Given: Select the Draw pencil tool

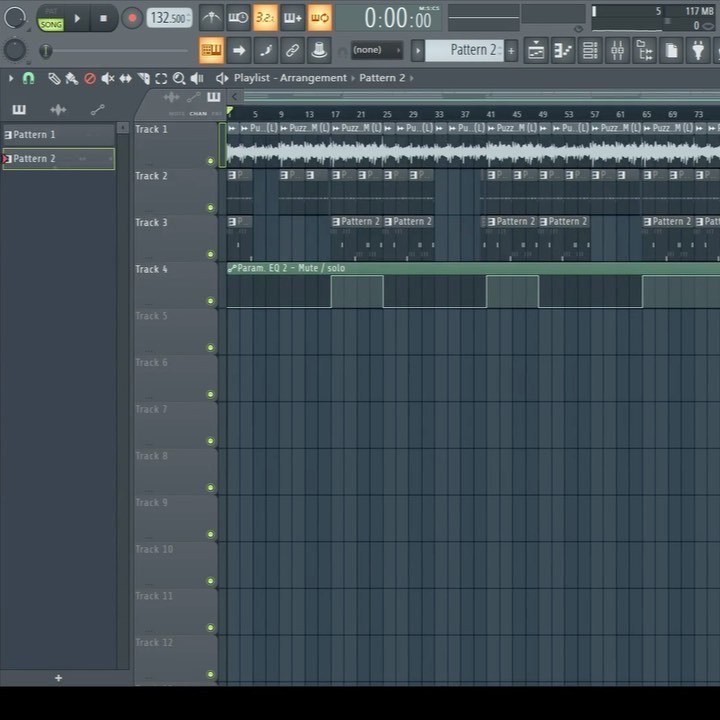Looking at the screenshot, I should (54, 78).
